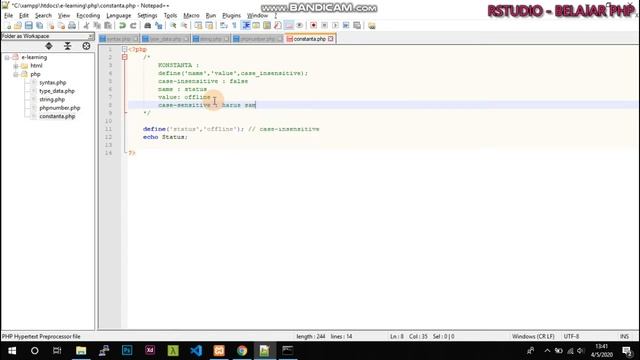Collapse the php folder node

[x=16, y=74]
